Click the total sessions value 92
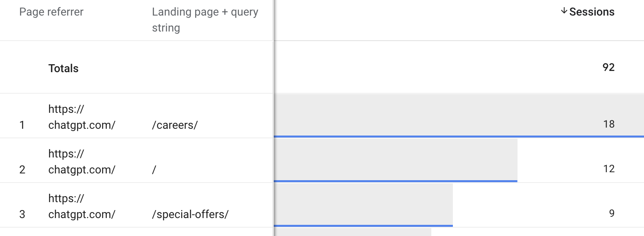Image resolution: width=644 pixels, height=236 pixels. click(608, 67)
